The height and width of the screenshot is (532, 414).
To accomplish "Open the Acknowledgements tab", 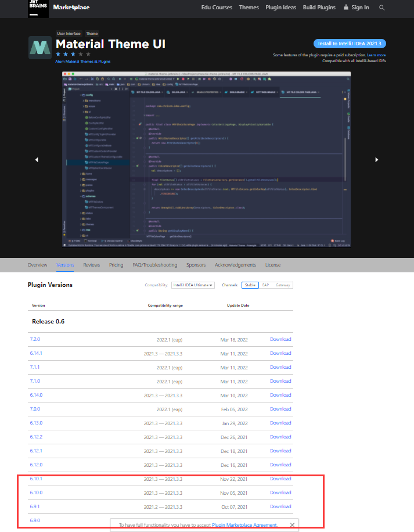I will click(235, 265).
